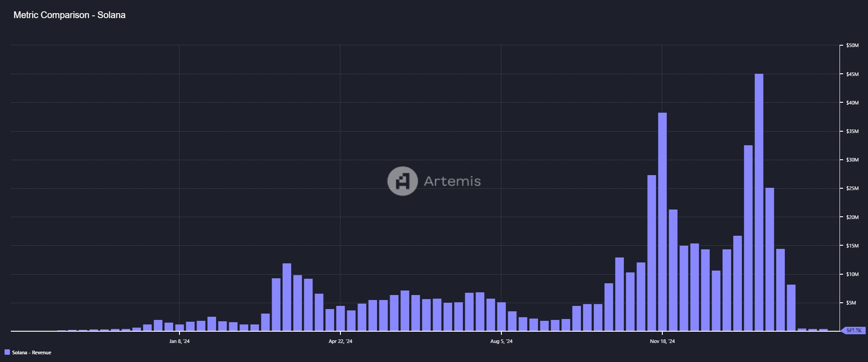This screenshot has width=868, height=362.
Task: Click the "Metric Comparison - Solana" chart title
Action: click(70, 15)
